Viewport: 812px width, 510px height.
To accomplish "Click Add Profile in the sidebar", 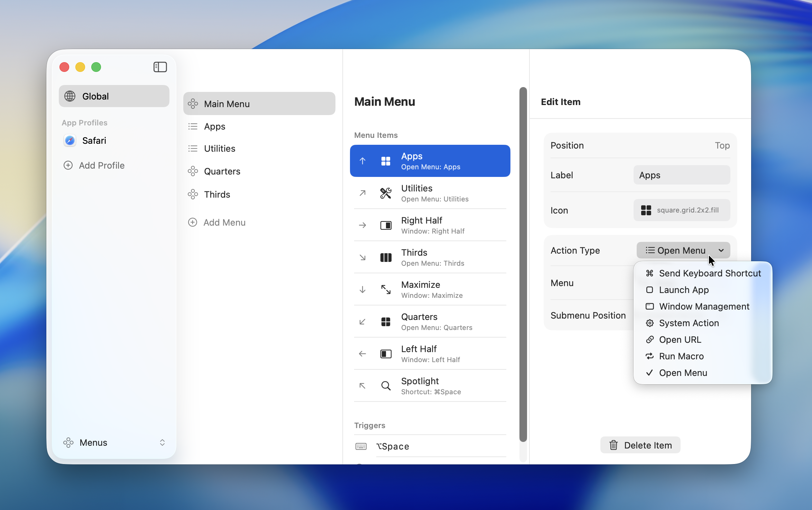I will point(101,165).
